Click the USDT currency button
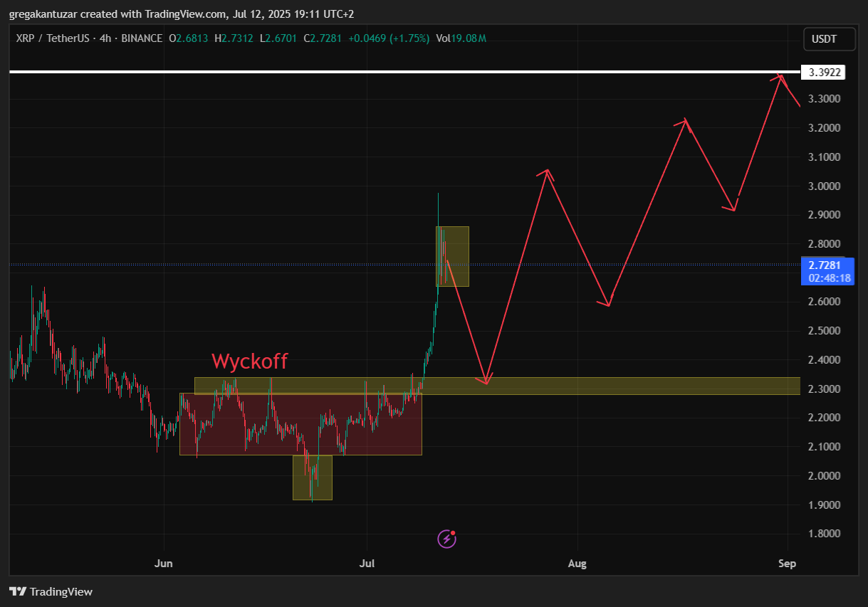The width and height of the screenshot is (868, 607). click(830, 39)
